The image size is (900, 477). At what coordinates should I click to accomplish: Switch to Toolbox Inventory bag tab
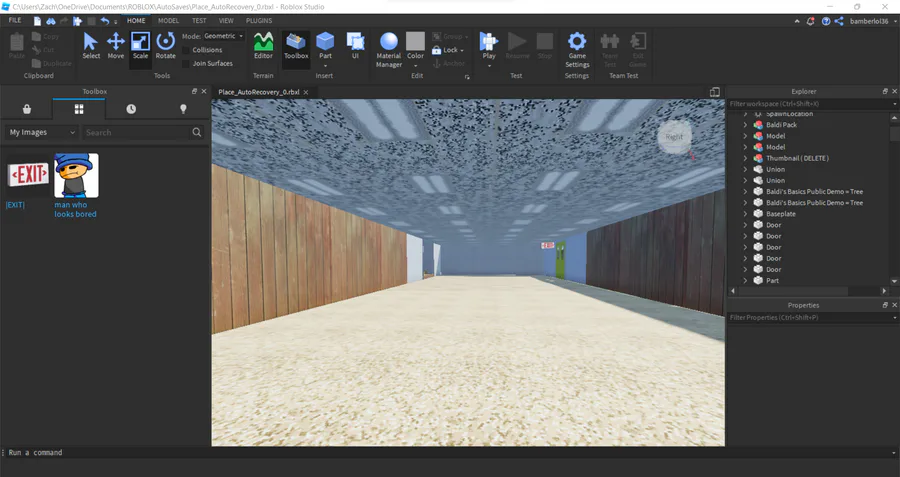pyautogui.click(x=26, y=109)
